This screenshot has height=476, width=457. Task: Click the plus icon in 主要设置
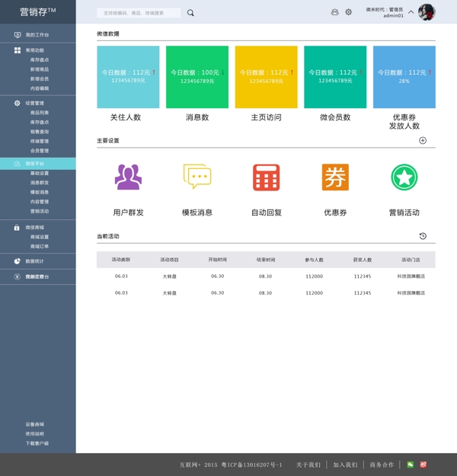pyautogui.click(x=423, y=141)
